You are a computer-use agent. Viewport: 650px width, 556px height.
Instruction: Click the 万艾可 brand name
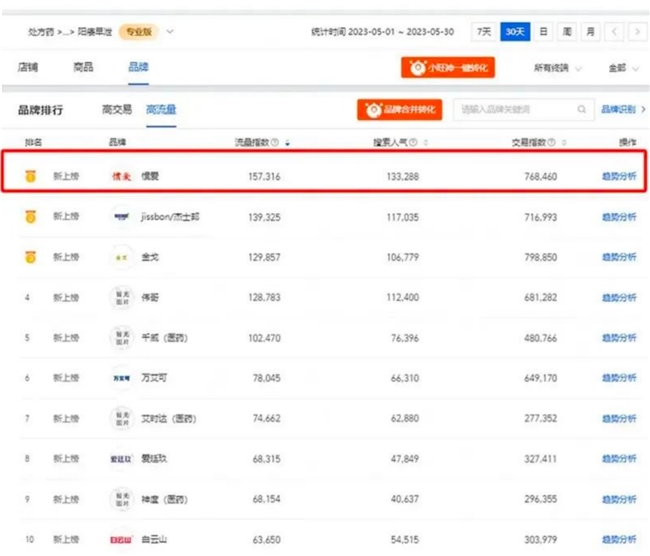[154, 378]
